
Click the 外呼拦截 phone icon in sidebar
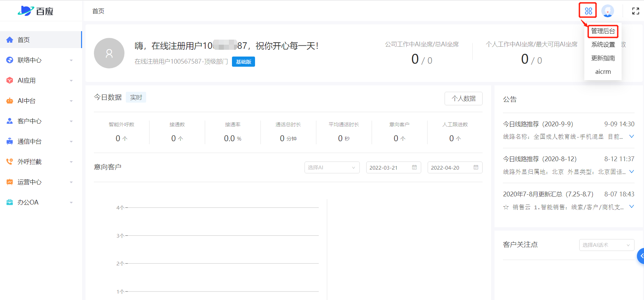pos(10,162)
